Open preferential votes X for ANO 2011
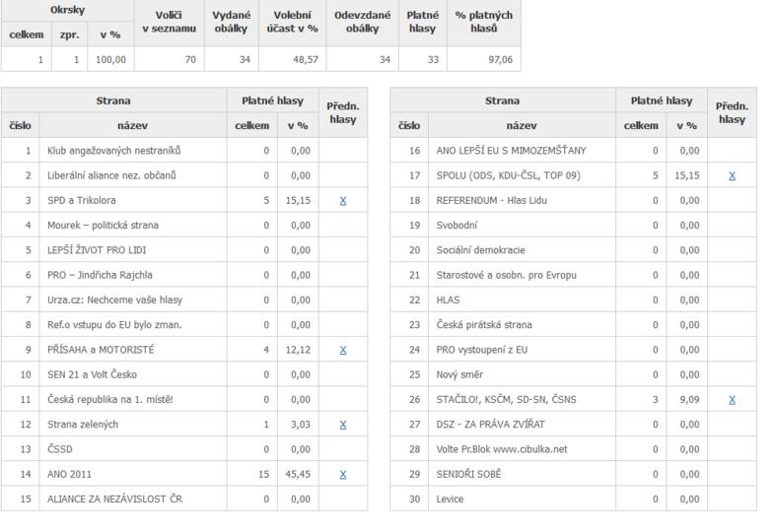 click(343, 474)
